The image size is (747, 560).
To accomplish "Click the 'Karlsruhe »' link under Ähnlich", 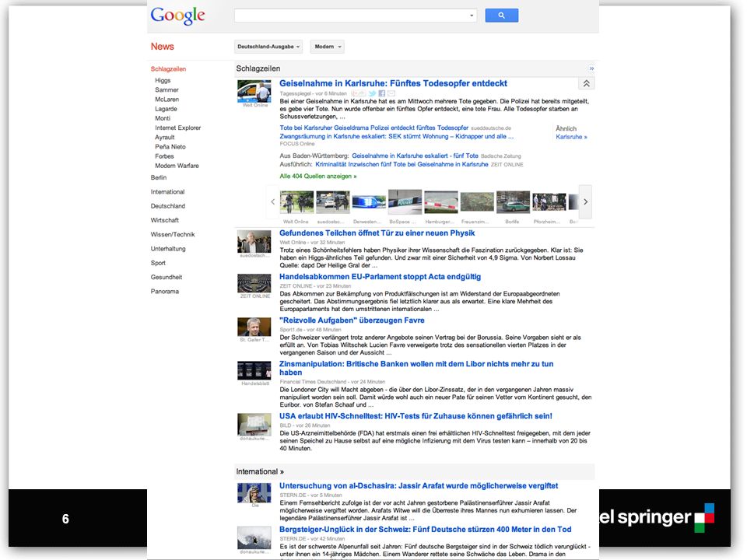I will (571, 137).
